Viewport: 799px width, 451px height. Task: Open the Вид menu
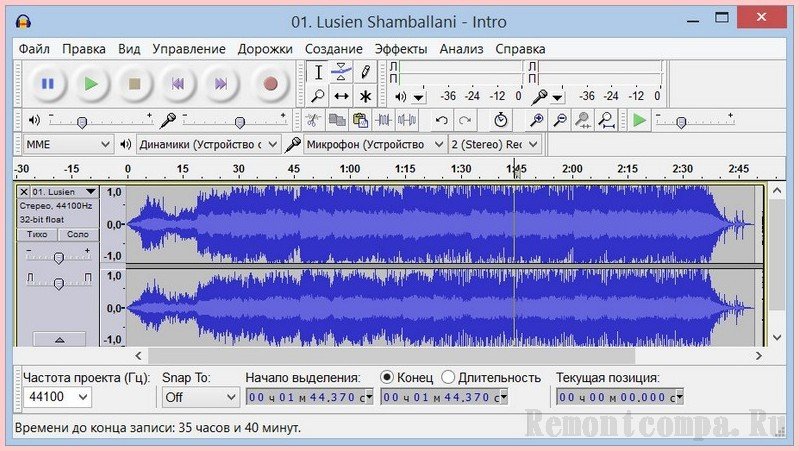click(x=129, y=49)
